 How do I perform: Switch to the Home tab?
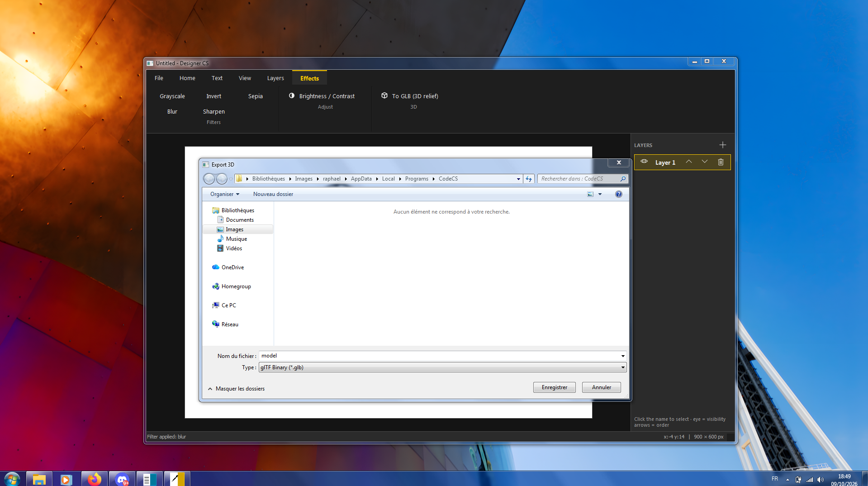[187, 78]
